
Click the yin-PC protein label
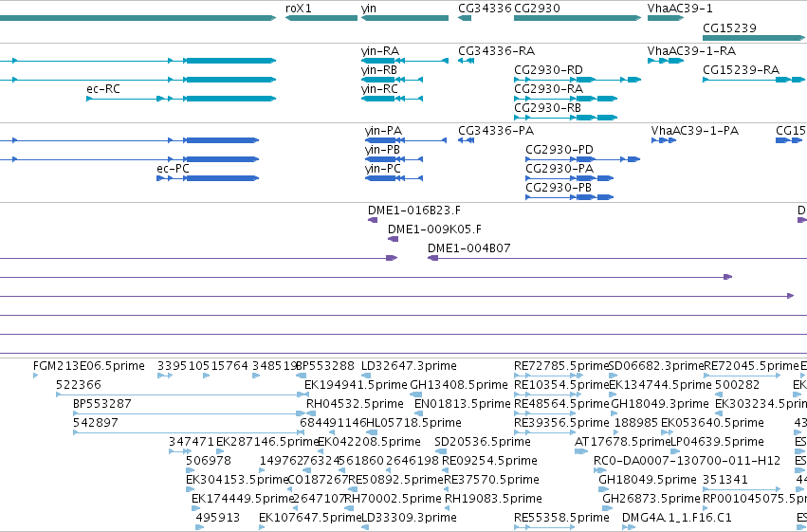coord(383,169)
